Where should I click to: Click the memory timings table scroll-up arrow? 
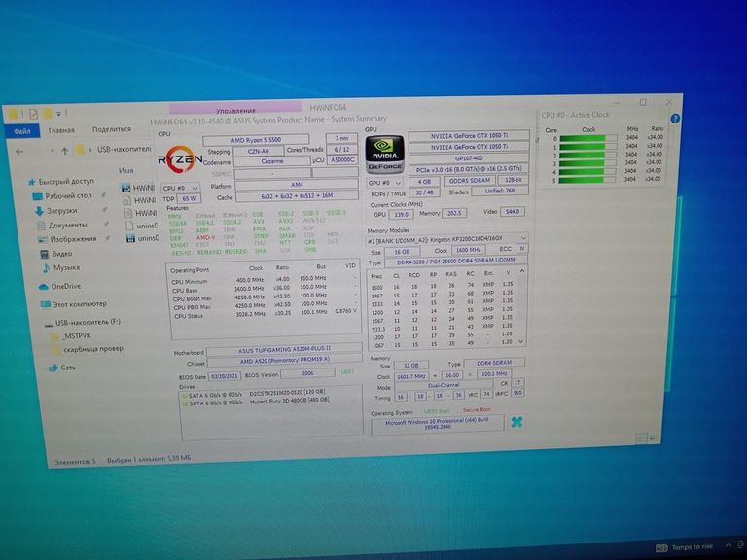tap(522, 271)
